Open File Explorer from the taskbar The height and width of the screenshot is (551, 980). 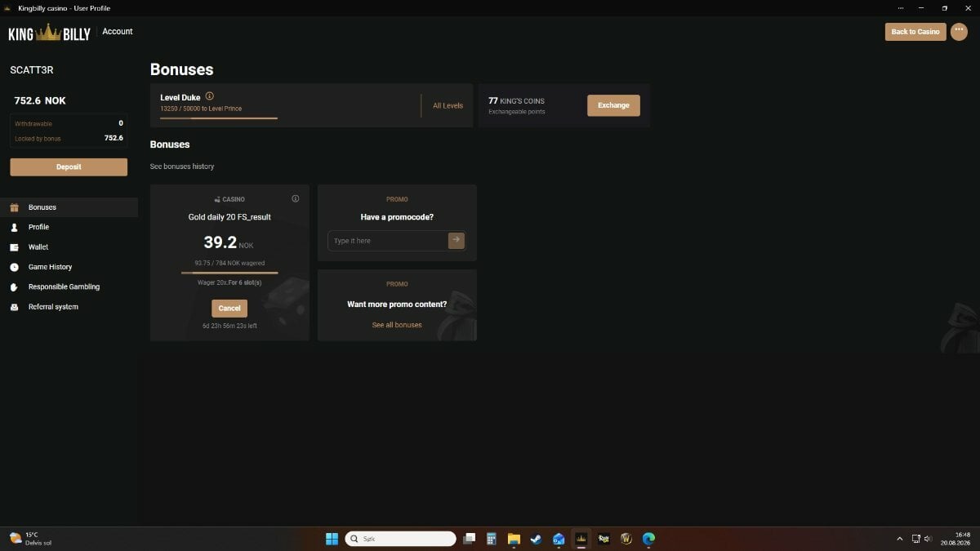point(514,539)
